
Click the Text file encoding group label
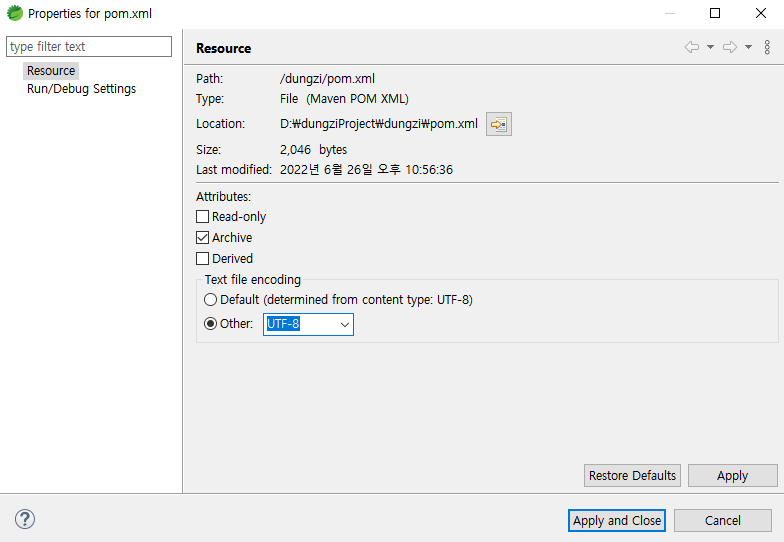tap(253, 280)
